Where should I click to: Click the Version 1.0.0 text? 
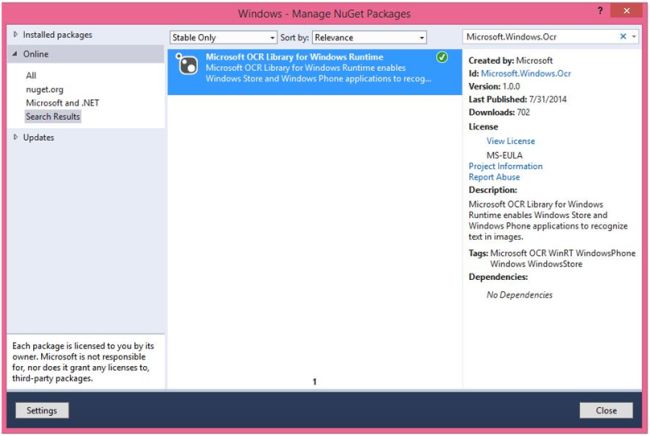(494, 86)
